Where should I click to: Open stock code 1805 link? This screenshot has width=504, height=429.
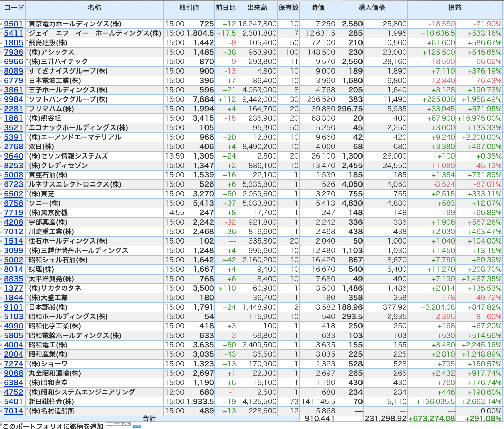tap(13, 43)
